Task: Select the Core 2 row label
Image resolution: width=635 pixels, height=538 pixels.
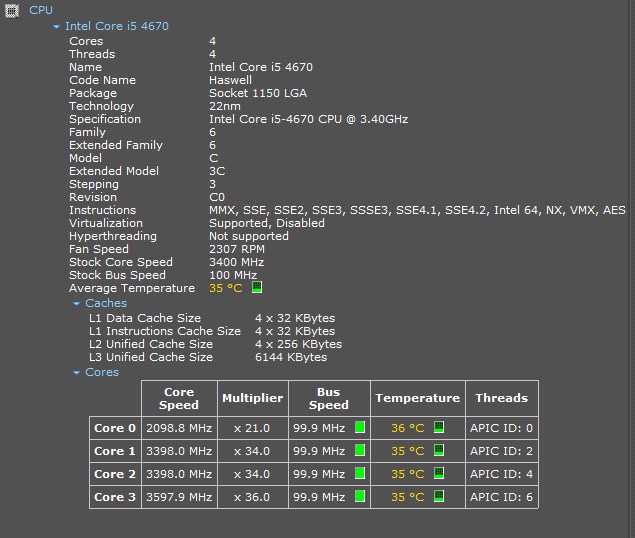Action: [x=115, y=474]
